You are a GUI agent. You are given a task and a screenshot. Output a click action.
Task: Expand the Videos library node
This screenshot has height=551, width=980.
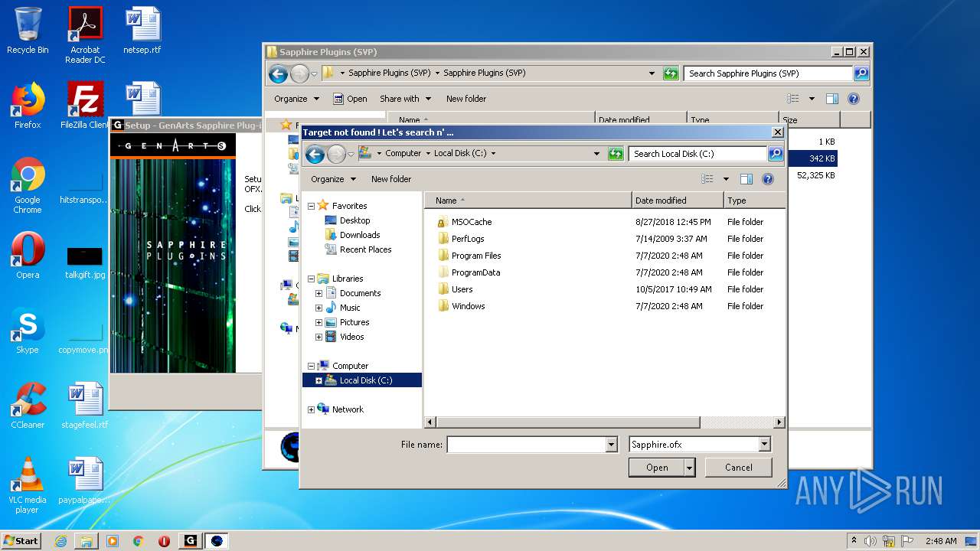[x=318, y=337]
